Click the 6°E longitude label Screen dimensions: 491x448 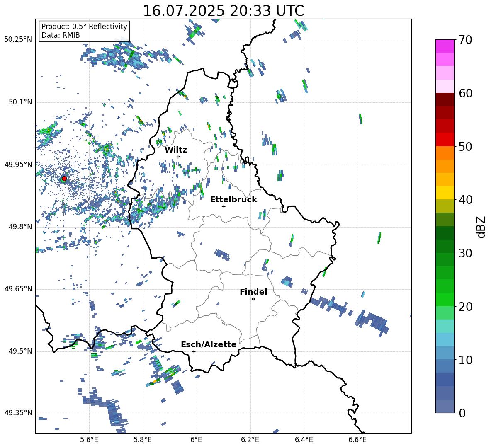pos(196,440)
